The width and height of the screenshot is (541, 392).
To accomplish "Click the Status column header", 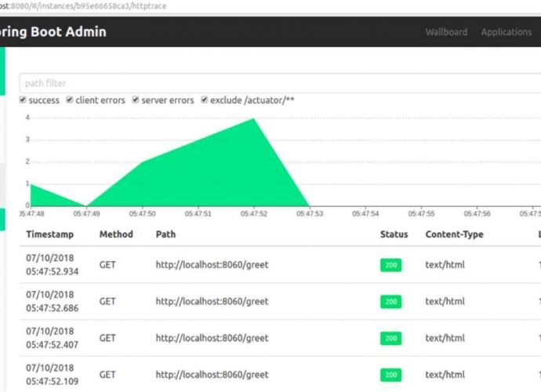I will click(394, 234).
